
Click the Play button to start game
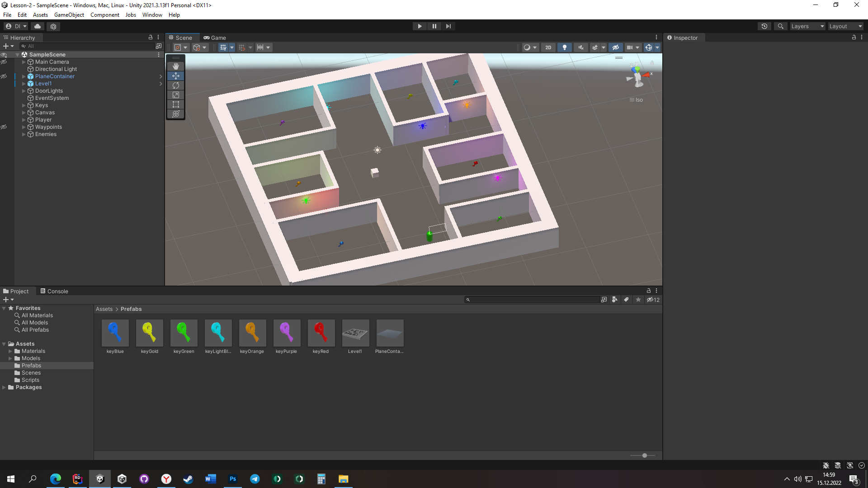point(420,26)
